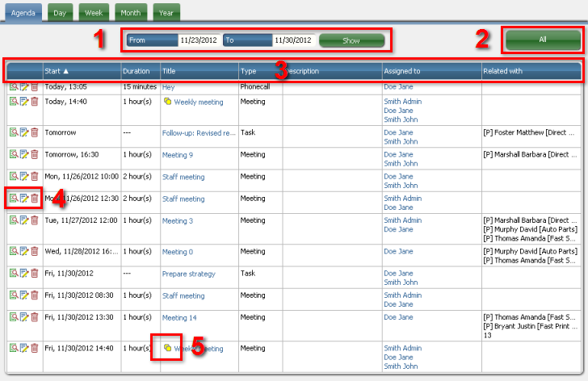This screenshot has height=381, width=588.
Task: Switch to the Day tab
Action: (60, 13)
